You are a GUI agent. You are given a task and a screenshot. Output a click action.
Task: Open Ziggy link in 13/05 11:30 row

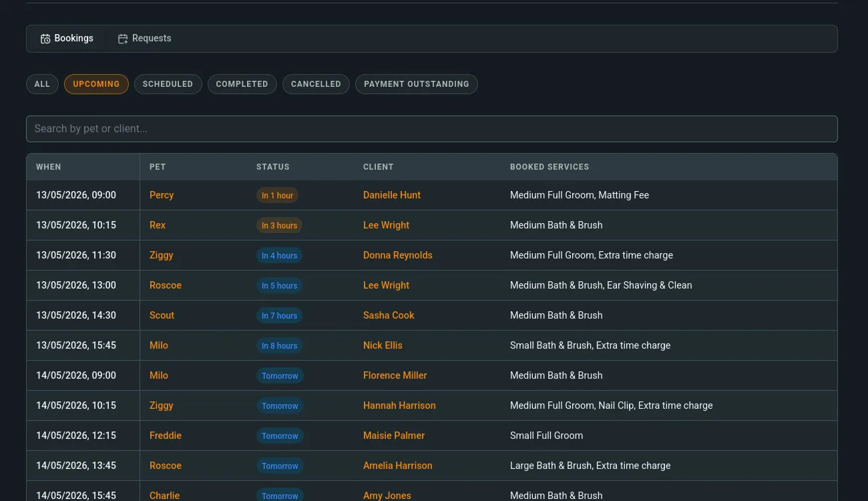click(x=162, y=255)
